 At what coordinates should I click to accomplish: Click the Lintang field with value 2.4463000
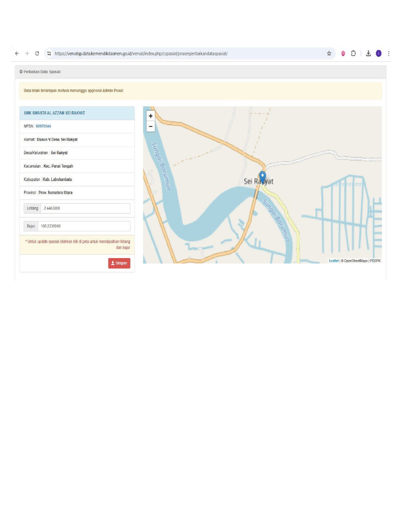85,208
